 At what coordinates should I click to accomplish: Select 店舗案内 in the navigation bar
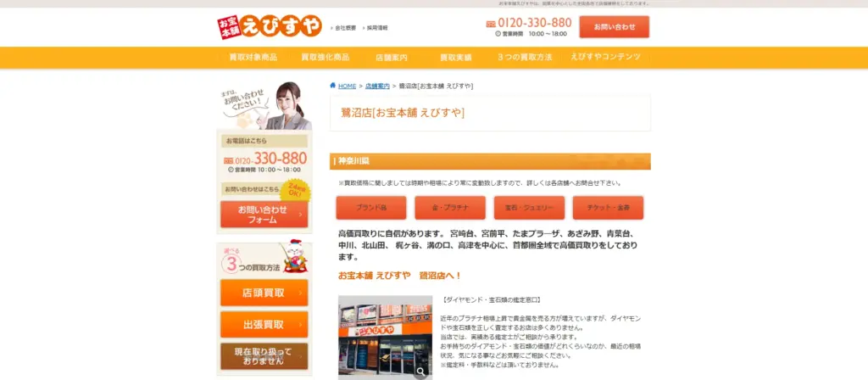[392, 58]
